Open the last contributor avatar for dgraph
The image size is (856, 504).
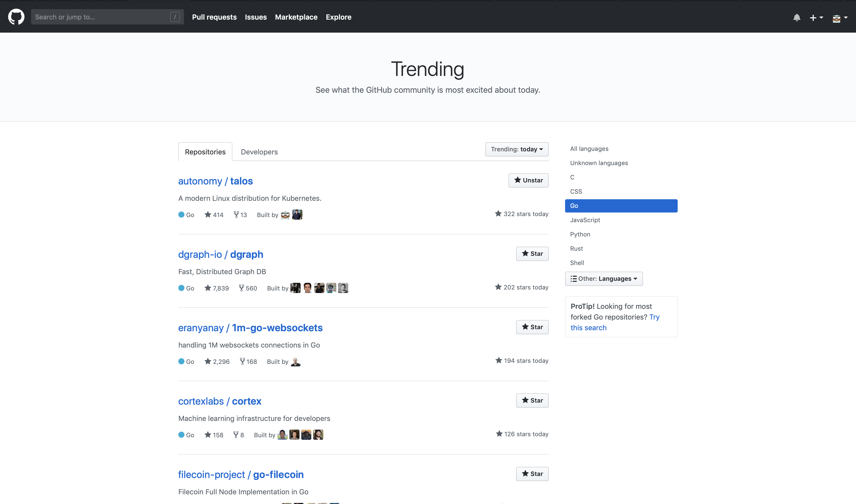343,288
